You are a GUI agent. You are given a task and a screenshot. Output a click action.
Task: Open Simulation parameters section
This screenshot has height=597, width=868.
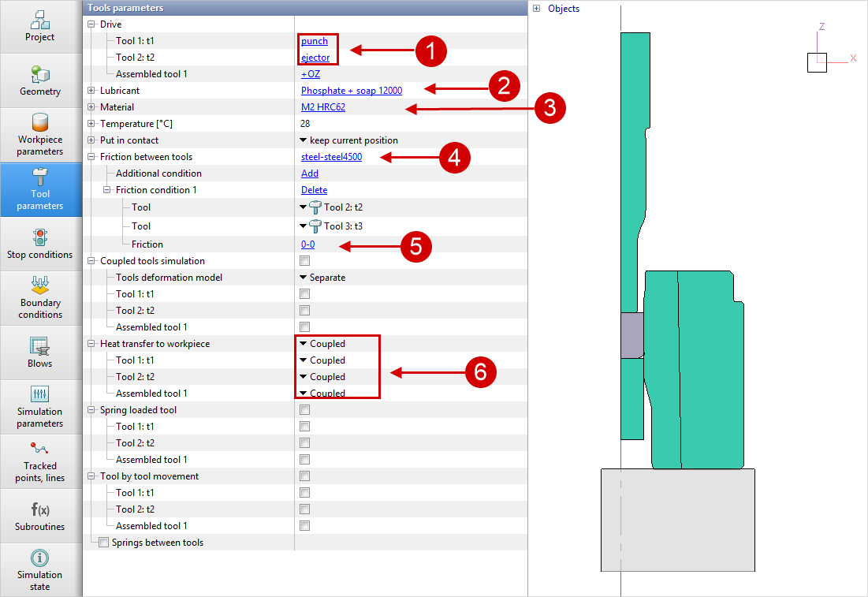click(x=40, y=406)
